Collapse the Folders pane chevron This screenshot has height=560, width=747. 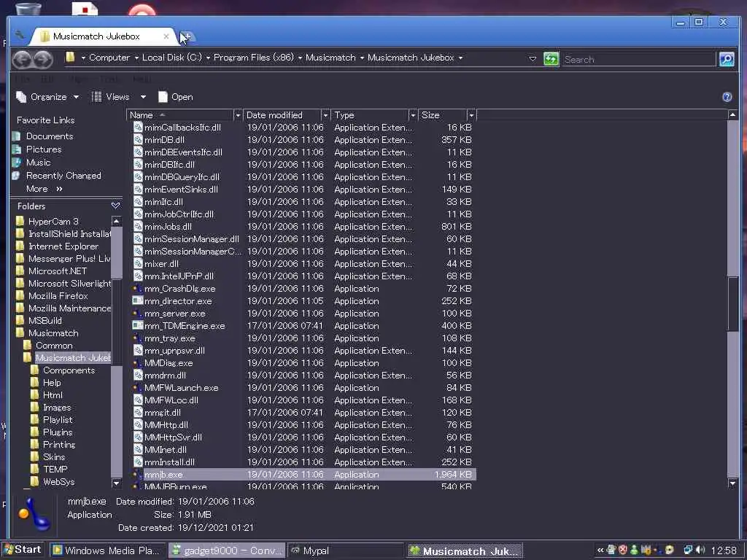coord(115,206)
